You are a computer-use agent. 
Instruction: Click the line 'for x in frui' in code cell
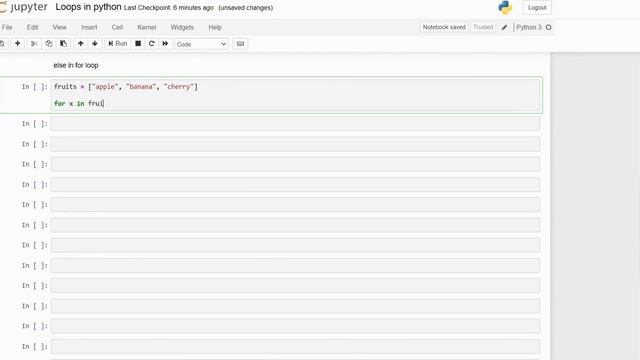tap(79, 104)
